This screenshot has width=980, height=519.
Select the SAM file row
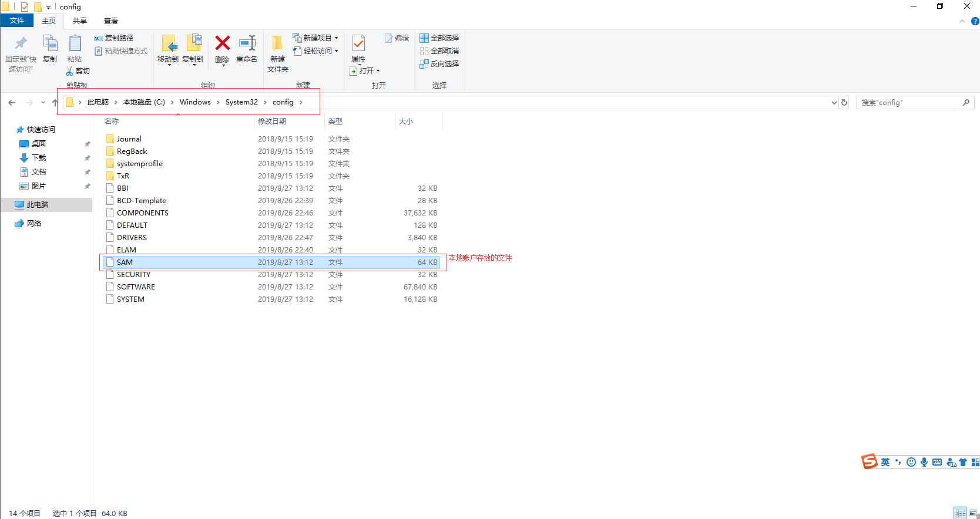(272, 262)
